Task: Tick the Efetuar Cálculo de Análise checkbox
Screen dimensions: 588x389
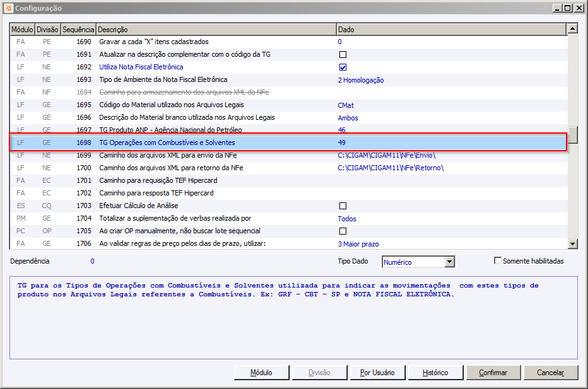Action: coord(343,206)
